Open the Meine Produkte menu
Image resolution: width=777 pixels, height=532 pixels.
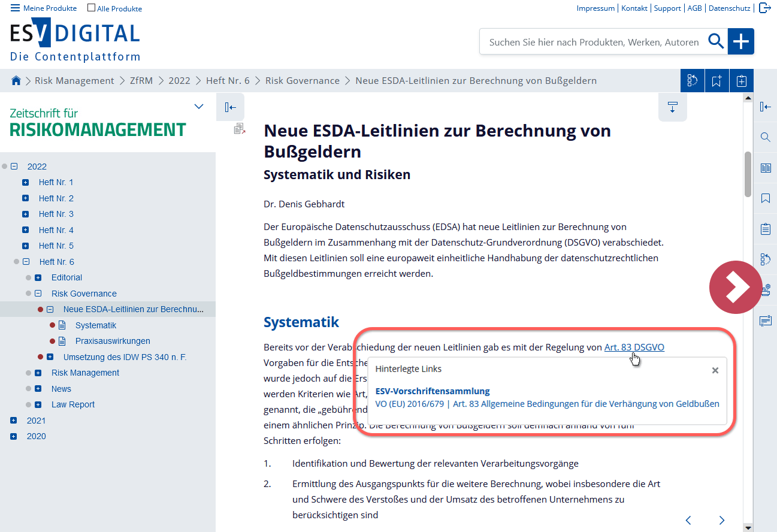click(44, 8)
